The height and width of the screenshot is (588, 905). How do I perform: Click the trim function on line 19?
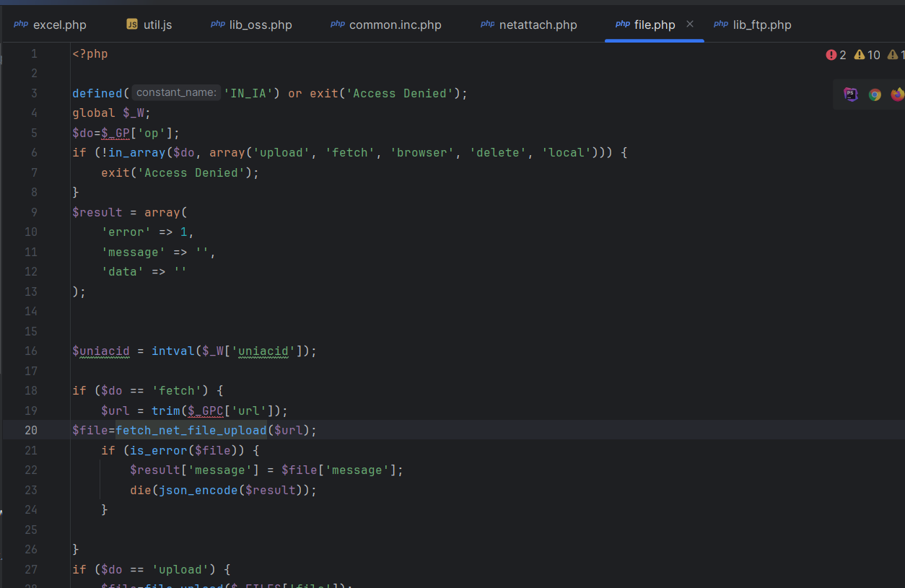pos(166,411)
